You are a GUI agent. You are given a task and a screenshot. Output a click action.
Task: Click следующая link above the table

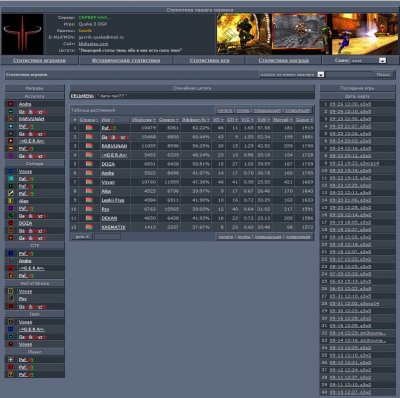coord(298,110)
